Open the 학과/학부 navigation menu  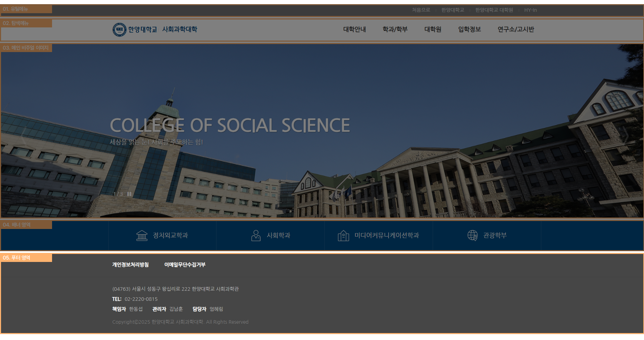(x=395, y=29)
